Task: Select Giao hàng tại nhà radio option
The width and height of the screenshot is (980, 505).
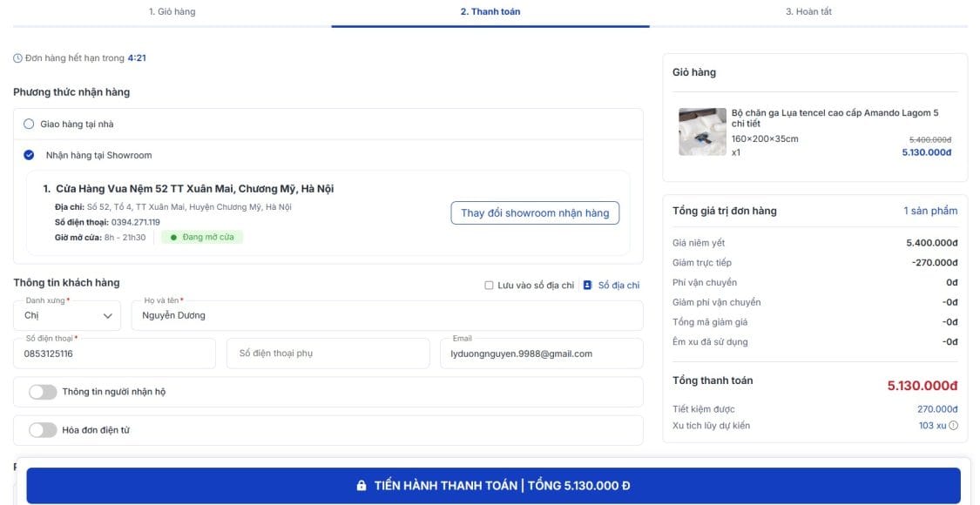Action: pyautogui.click(x=29, y=124)
